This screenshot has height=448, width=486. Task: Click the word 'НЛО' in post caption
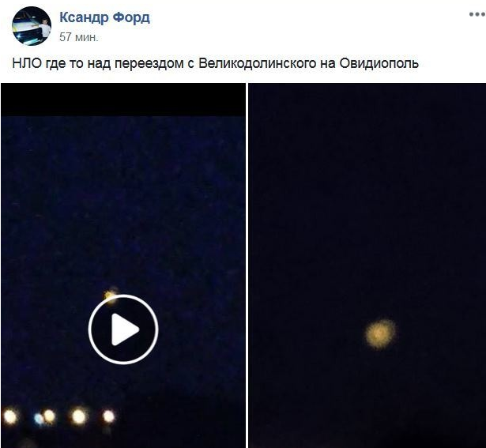27,63
